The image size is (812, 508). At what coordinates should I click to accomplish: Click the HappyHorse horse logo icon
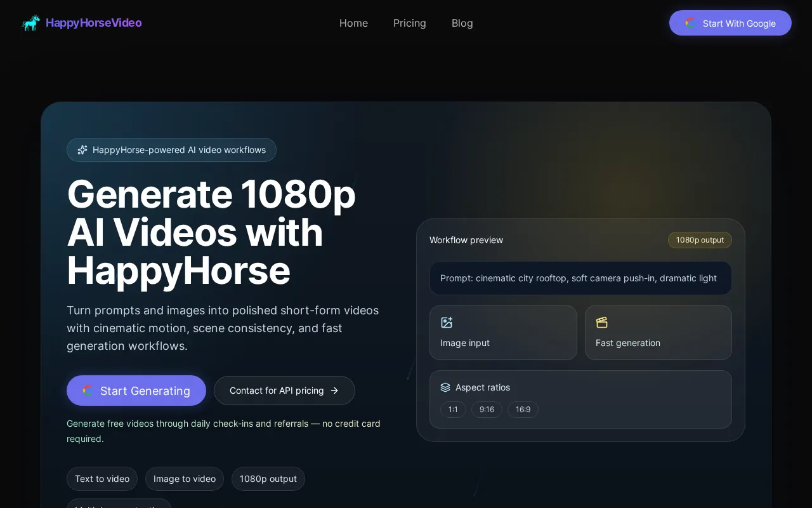[x=30, y=23]
